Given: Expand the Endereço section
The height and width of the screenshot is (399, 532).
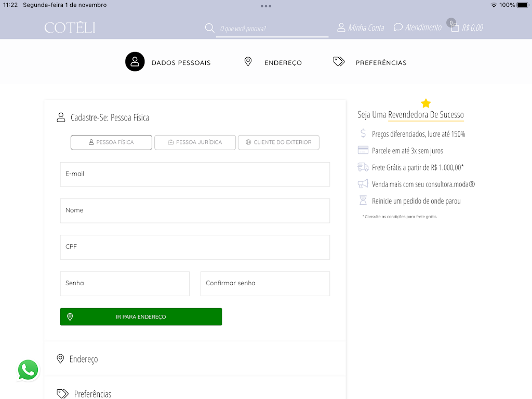Looking at the screenshot, I should pyautogui.click(x=195, y=358).
